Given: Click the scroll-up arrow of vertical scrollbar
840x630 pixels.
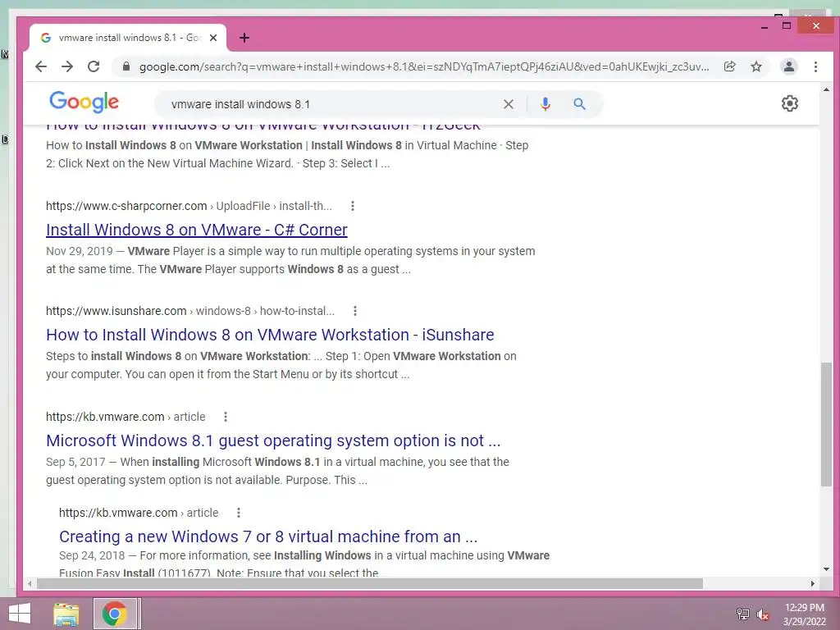Looking at the screenshot, I should coord(826,90).
